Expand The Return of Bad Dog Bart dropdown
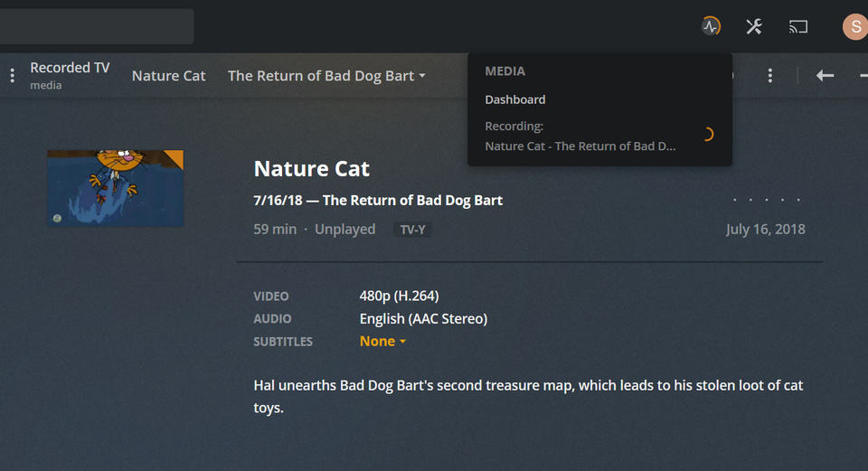Image resolution: width=868 pixels, height=471 pixels. (x=326, y=76)
